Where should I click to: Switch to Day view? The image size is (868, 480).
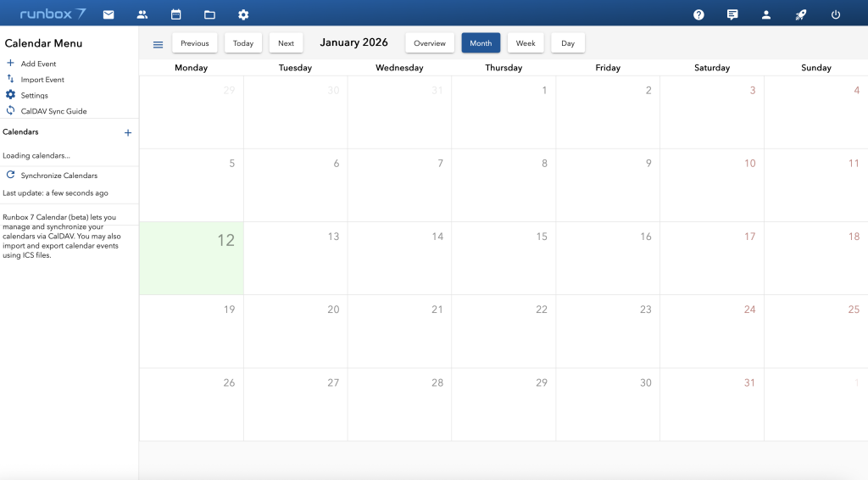click(567, 43)
